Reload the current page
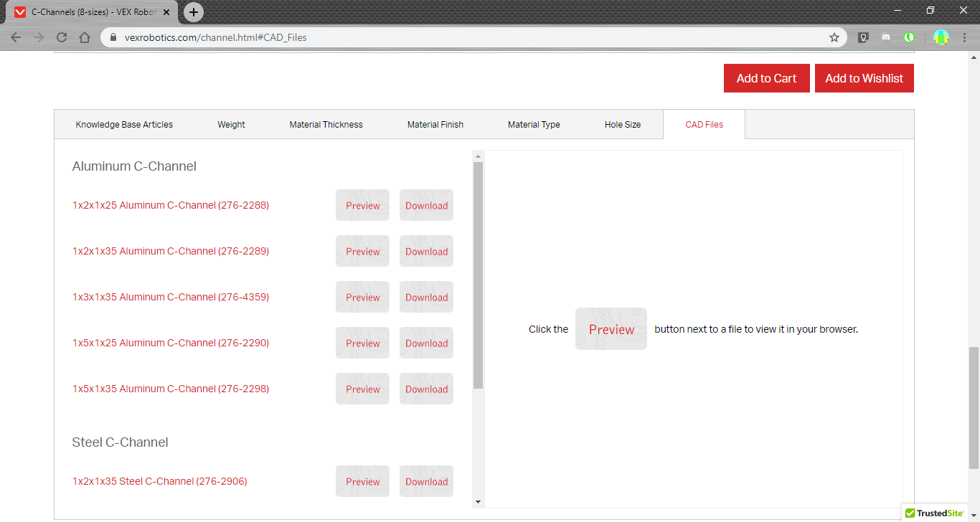This screenshot has width=980, height=522. (x=62, y=37)
